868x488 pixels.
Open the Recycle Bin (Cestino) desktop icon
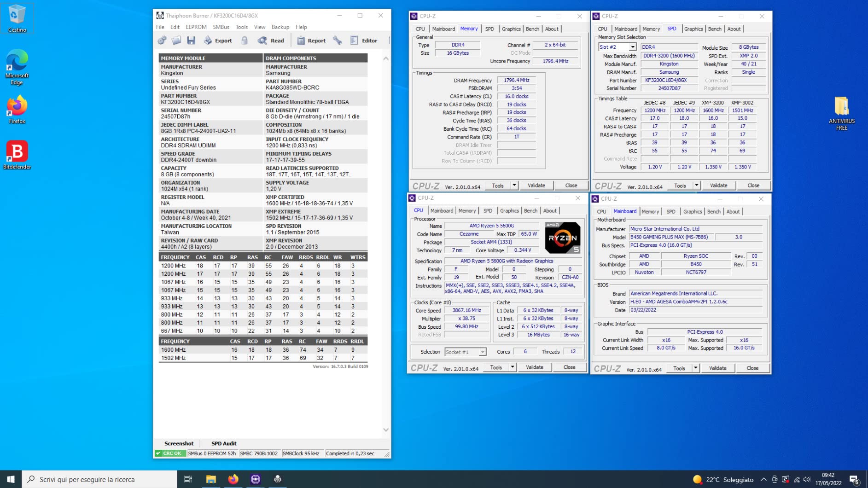[x=17, y=18]
